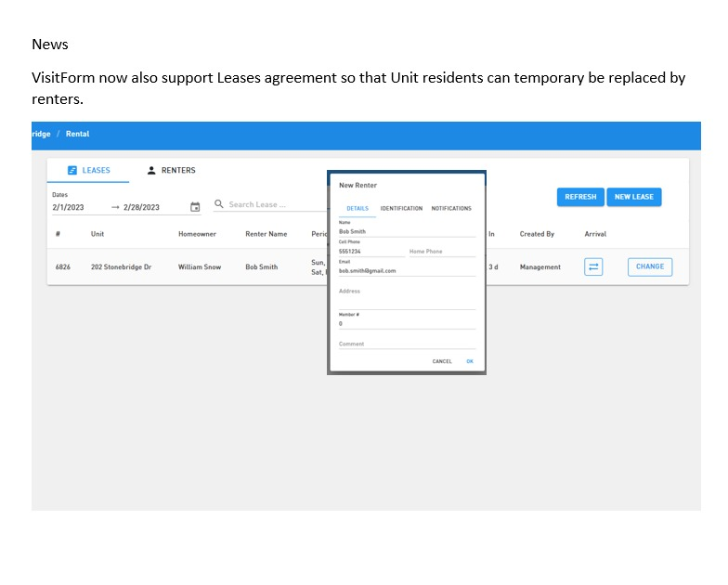This screenshot has height=585, width=728.
Task: Click the 3 d cell in row
Action: click(x=493, y=267)
